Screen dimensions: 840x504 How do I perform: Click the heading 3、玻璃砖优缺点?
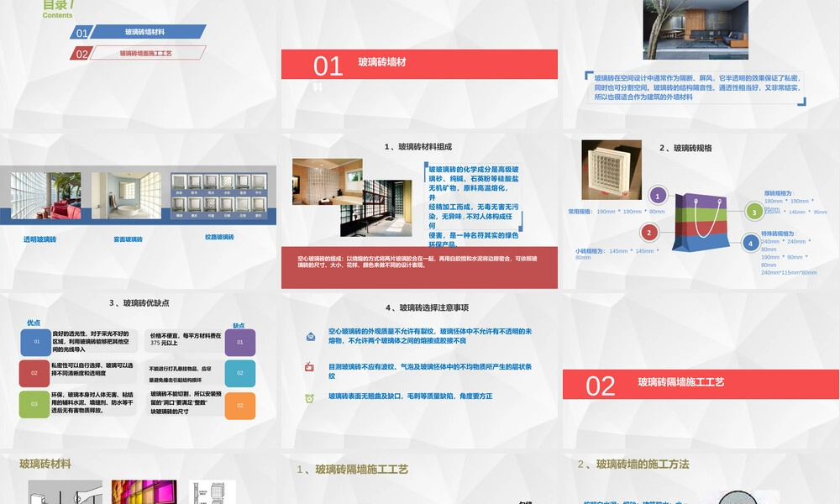tap(139, 303)
